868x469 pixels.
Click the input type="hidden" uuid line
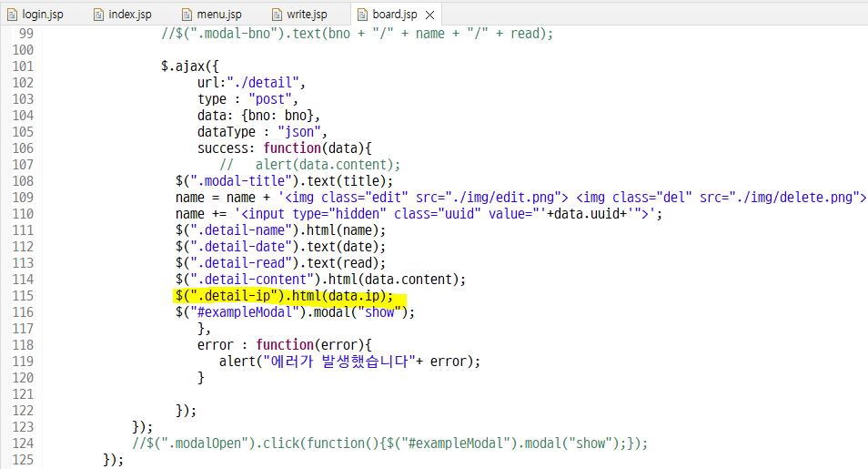coord(419,214)
